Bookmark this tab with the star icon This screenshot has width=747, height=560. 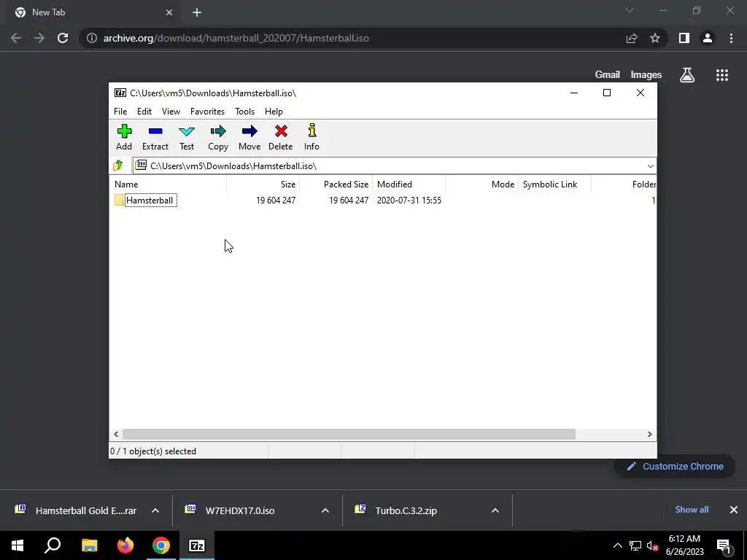(x=655, y=38)
